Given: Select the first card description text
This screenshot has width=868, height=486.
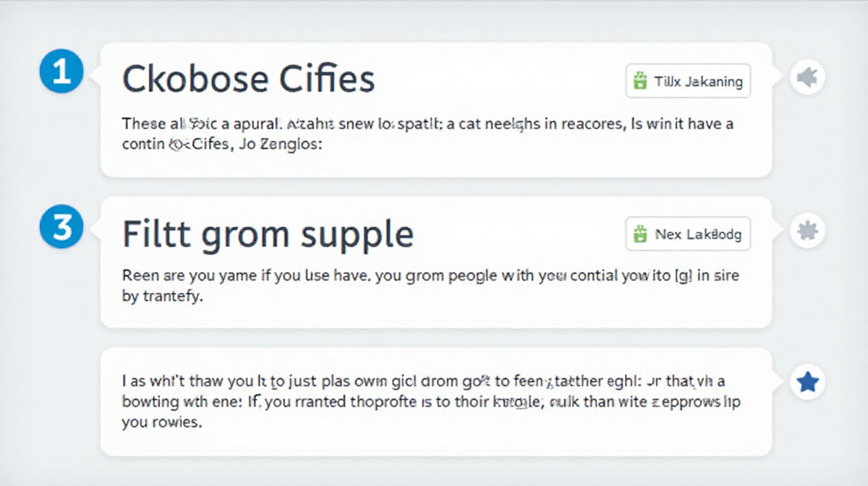Looking at the screenshot, I should (x=427, y=134).
